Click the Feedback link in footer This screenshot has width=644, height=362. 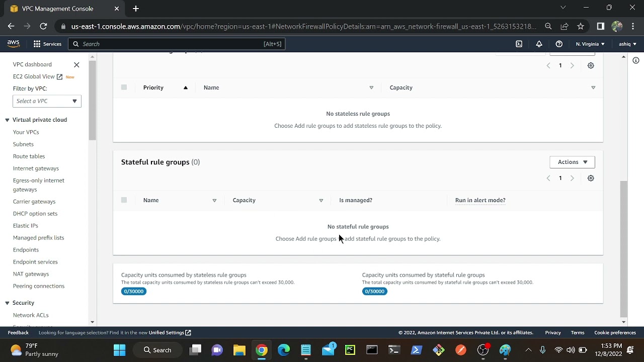coord(18,332)
